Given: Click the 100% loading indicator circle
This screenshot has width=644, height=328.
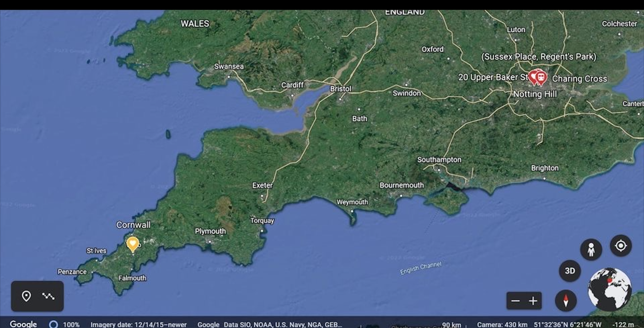Looking at the screenshot, I should pos(53,324).
